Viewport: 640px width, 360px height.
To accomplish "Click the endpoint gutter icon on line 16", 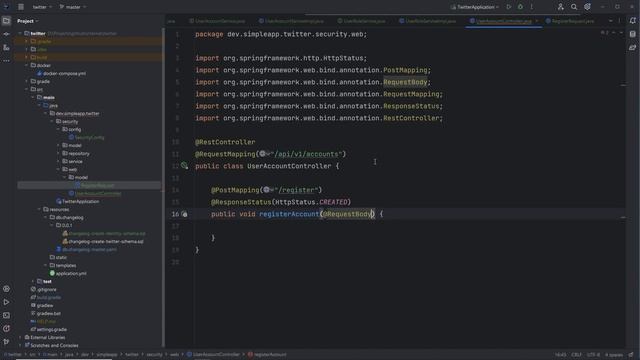I will 184,214.
